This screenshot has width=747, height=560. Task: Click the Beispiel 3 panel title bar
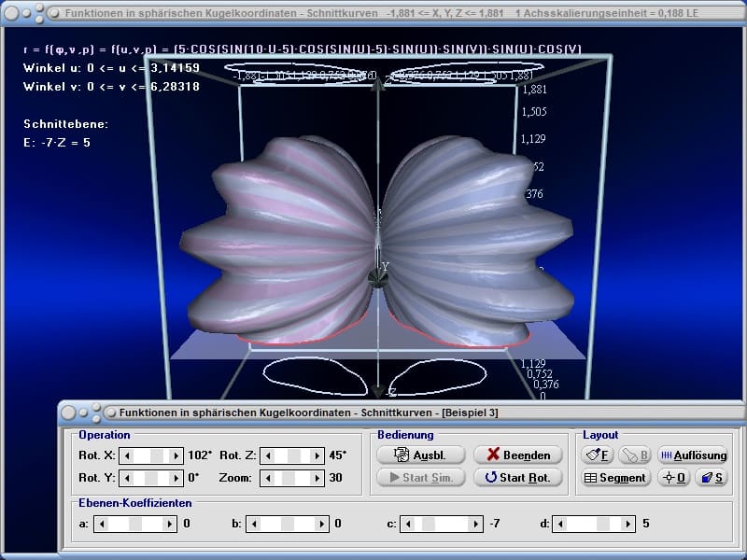(x=402, y=413)
